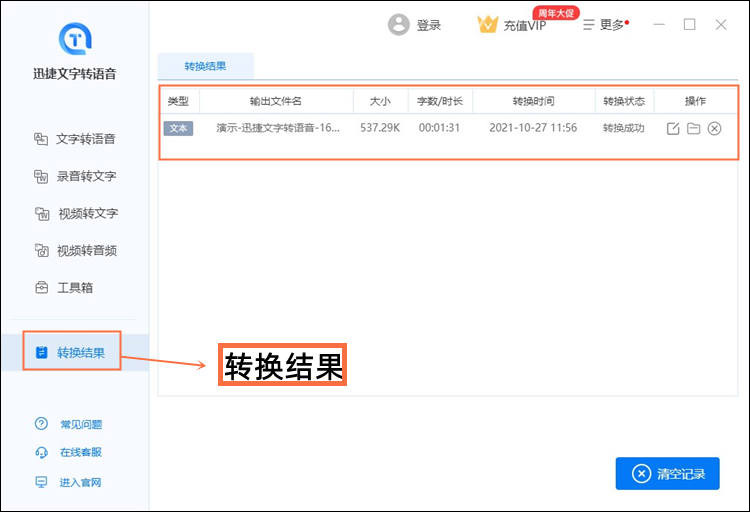Screen dimensions: 750x512
Task: Click the 文字转语音 sidebar icon
Action: [x=41, y=139]
